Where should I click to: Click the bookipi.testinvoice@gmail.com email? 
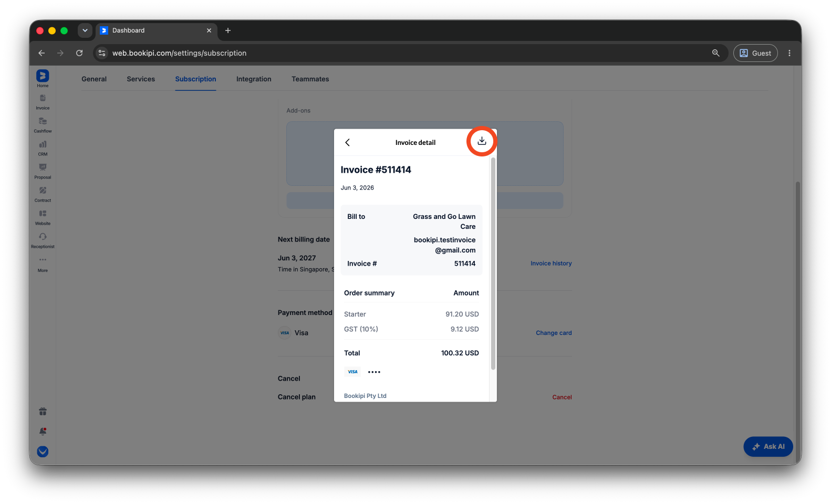click(445, 245)
